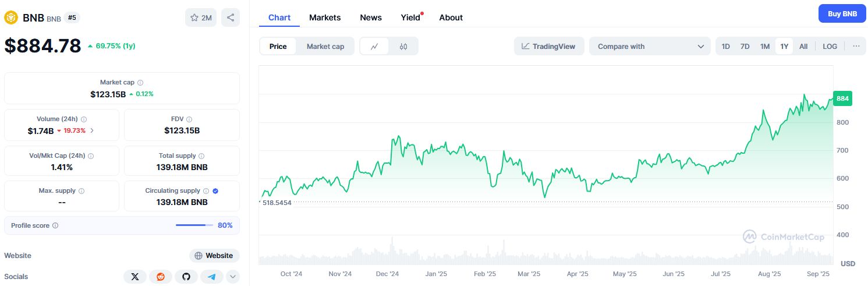Switch to the Yield tab
868x286 pixels.
click(410, 17)
